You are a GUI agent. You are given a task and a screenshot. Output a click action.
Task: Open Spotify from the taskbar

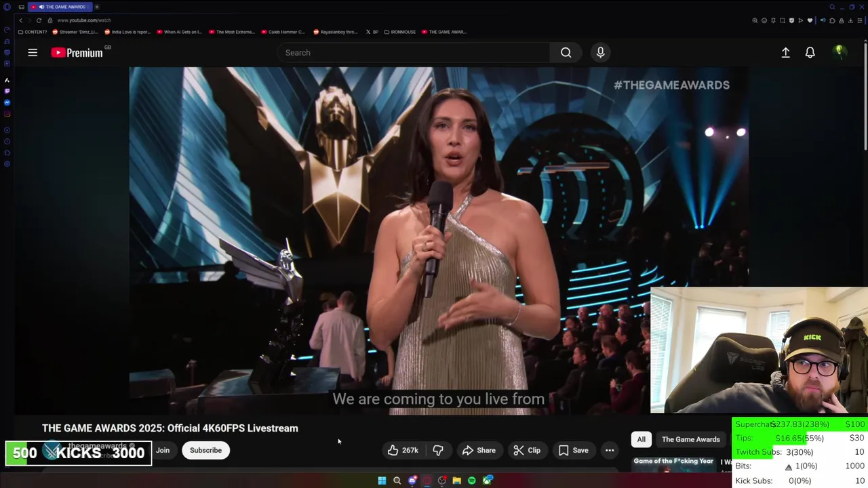(472, 481)
